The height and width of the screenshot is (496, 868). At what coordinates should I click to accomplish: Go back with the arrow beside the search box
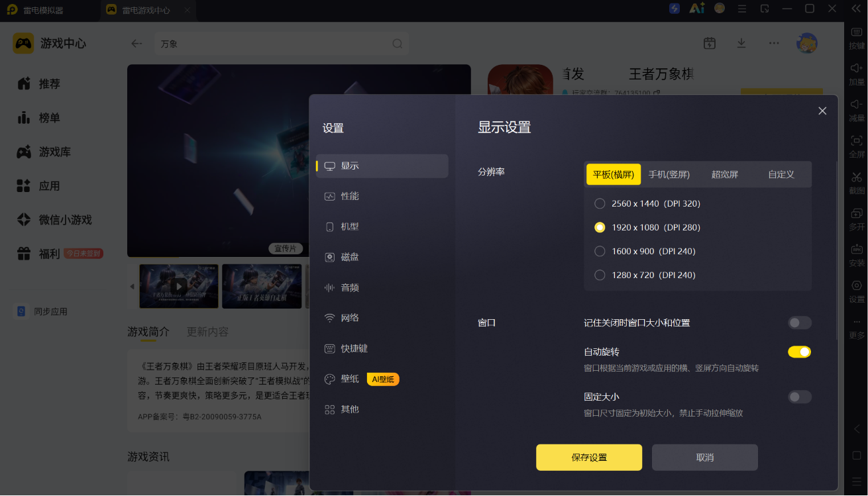tap(136, 44)
